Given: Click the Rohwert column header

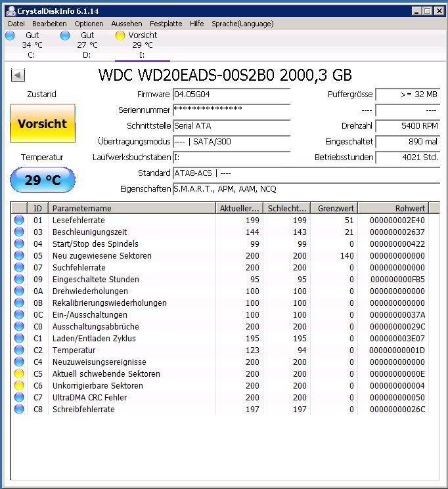Looking at the screenshot, I should 393,208.
